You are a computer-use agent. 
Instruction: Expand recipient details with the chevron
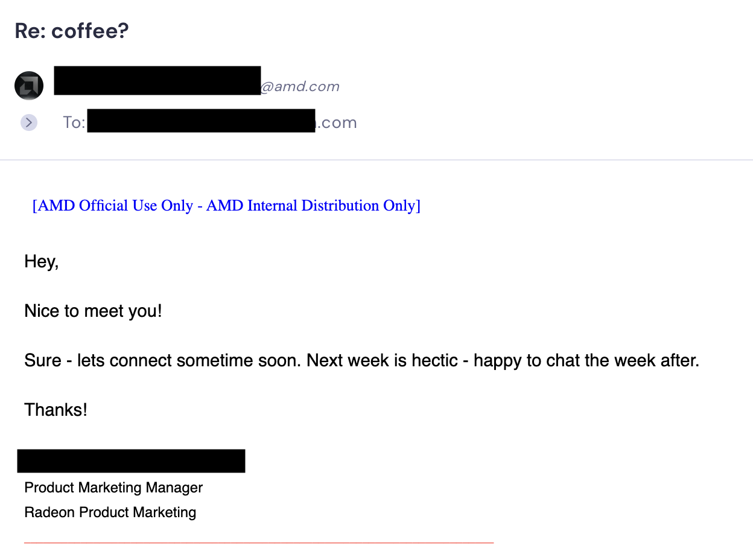tap(29, 122)
